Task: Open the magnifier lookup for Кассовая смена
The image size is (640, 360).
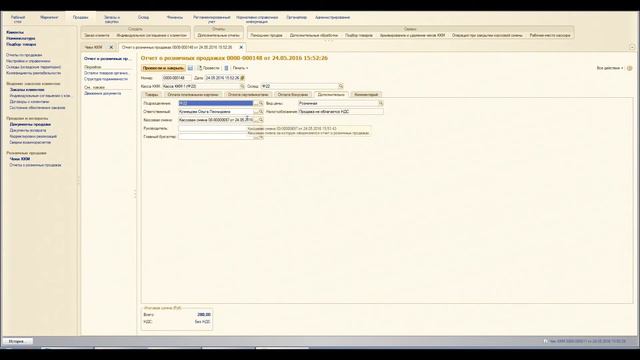Action: pos(261,120)
